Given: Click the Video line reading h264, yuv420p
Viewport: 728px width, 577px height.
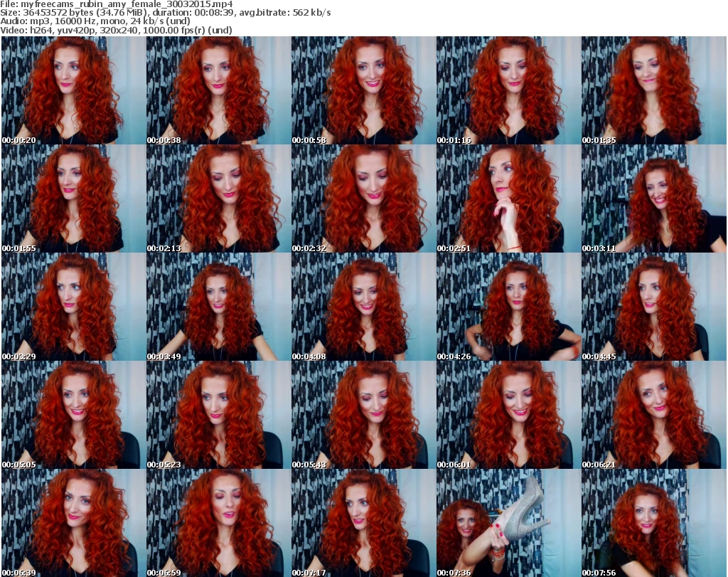Looking at the screenshot, I should [116, 30].
